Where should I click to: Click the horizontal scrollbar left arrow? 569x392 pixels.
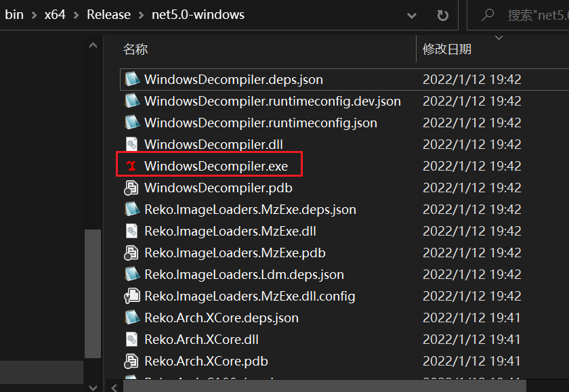click(114, 387)
